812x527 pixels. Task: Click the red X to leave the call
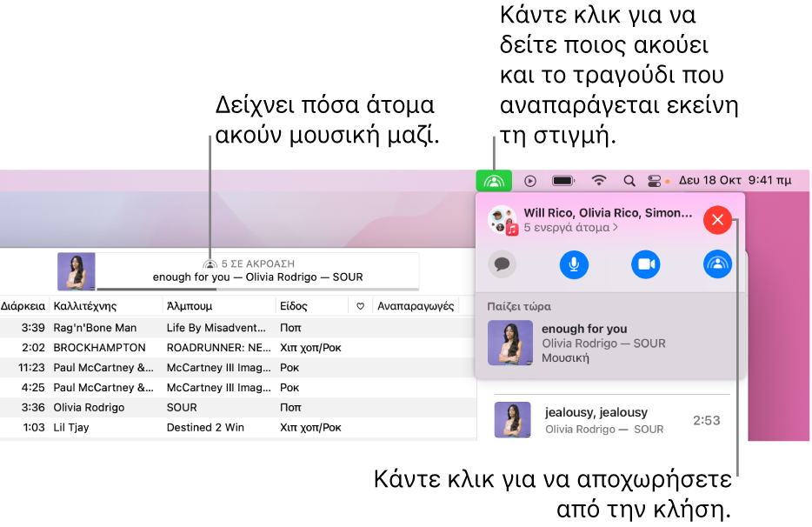pyautogui.click(x=717, y=220)
